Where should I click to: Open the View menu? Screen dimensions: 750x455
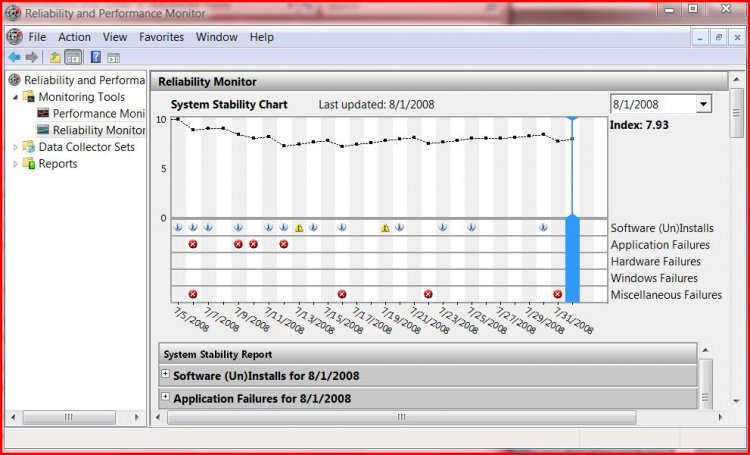pos(115,37)
